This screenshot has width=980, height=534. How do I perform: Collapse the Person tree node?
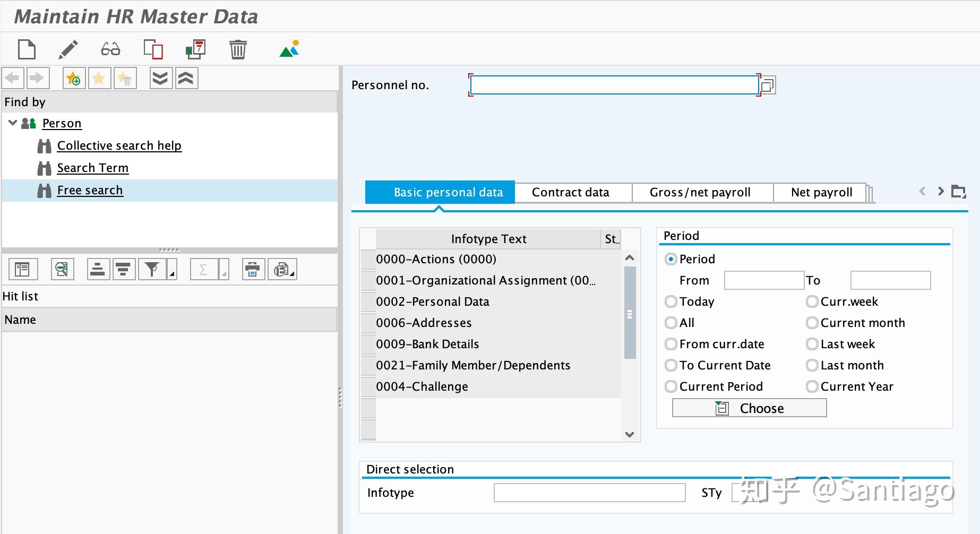[x=12, y=123]
